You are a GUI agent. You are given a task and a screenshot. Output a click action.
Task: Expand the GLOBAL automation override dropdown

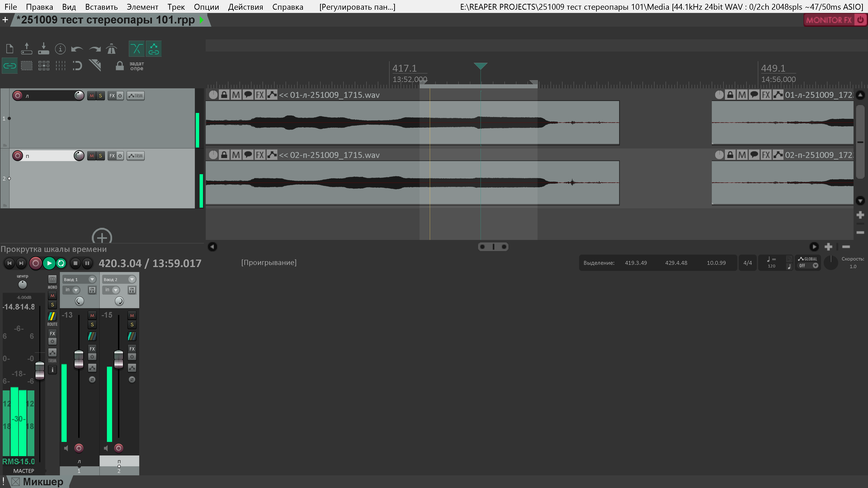pos(815,266)
